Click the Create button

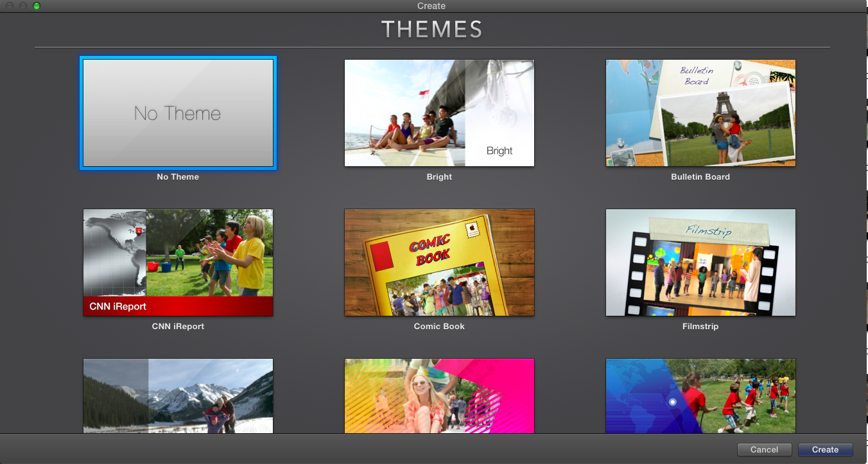click(825, 449)
